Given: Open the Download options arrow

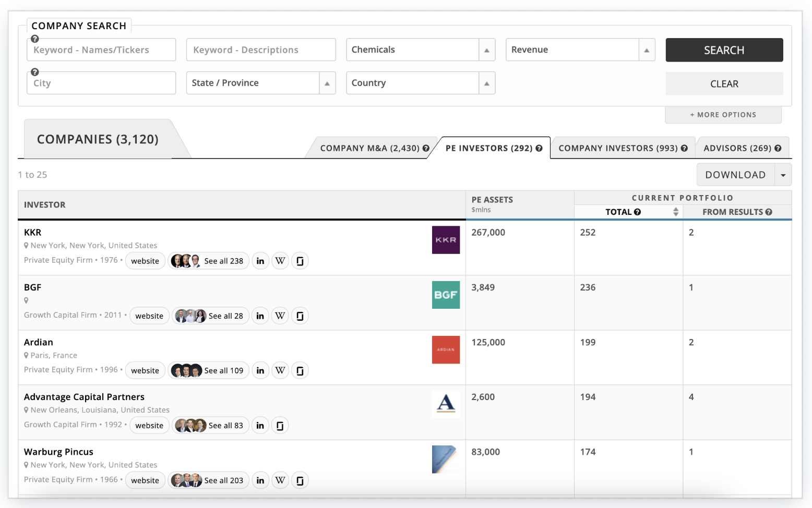Looking at the screenshot, I should (x=783, y=175).
